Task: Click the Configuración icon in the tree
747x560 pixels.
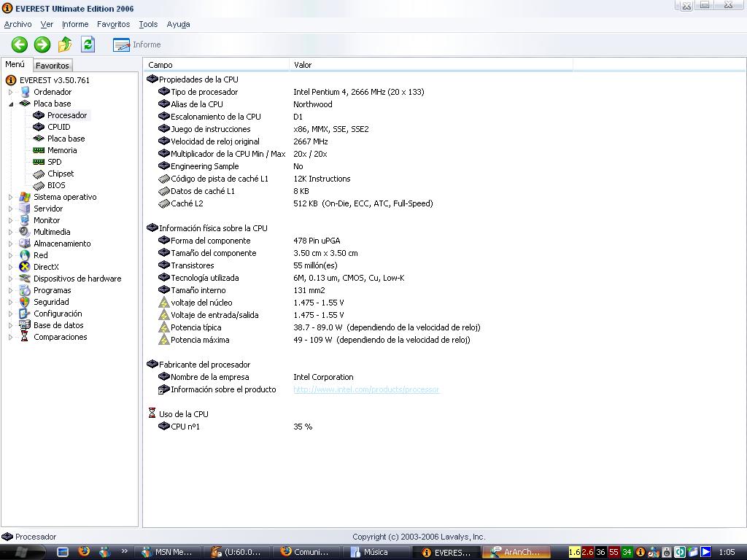Action: pos(25,314)
